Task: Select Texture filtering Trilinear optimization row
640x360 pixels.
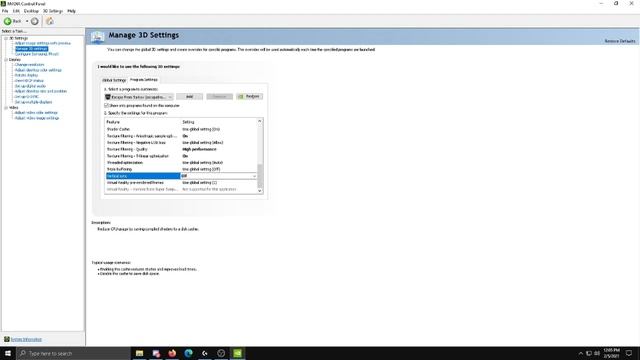Action: point(181,156)
